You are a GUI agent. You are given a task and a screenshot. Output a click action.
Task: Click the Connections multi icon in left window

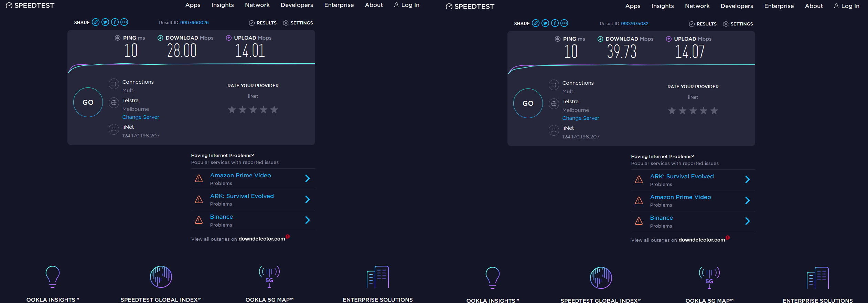114,84
